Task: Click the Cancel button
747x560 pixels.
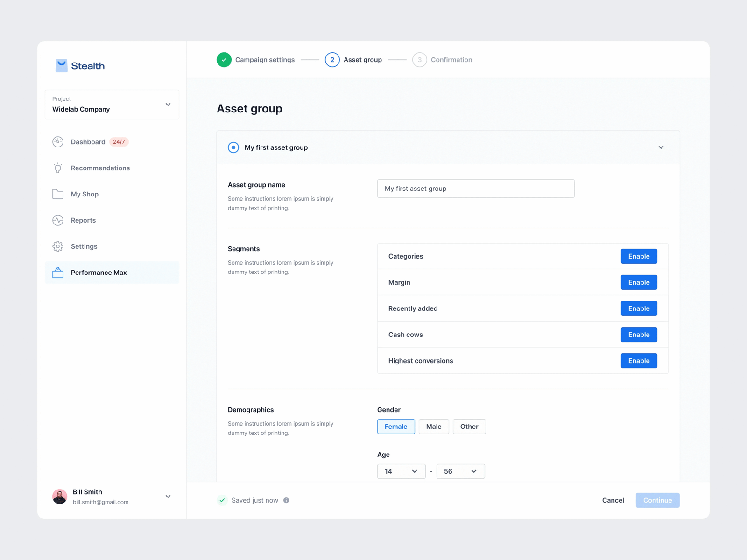Action: pos(613,500)
